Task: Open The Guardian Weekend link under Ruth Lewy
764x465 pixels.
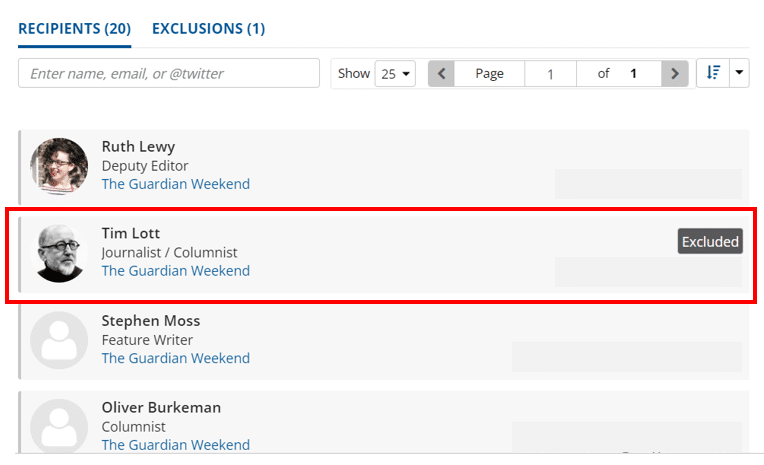Action: [x=176, y=184]
